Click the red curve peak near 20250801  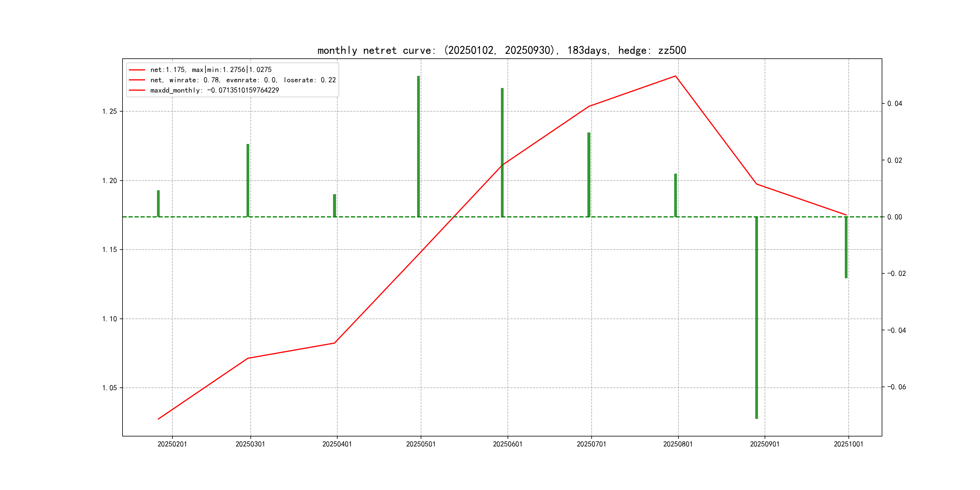(675, 76)
